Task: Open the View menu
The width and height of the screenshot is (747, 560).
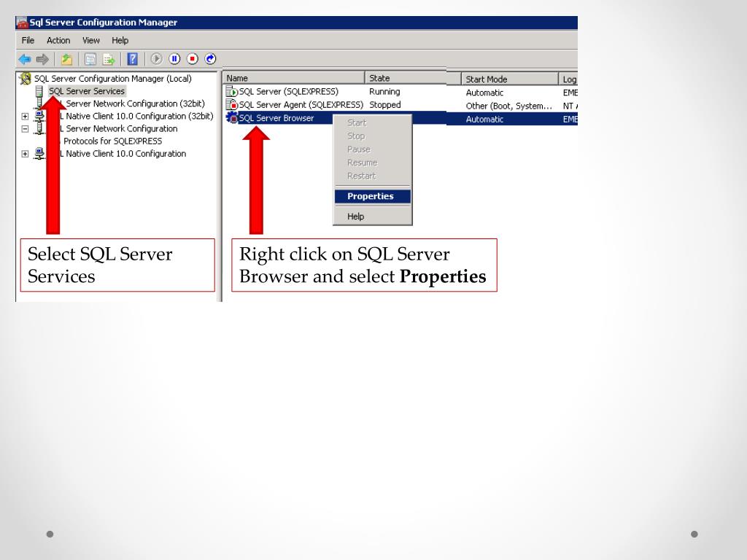Action: [x=91, y=41]
